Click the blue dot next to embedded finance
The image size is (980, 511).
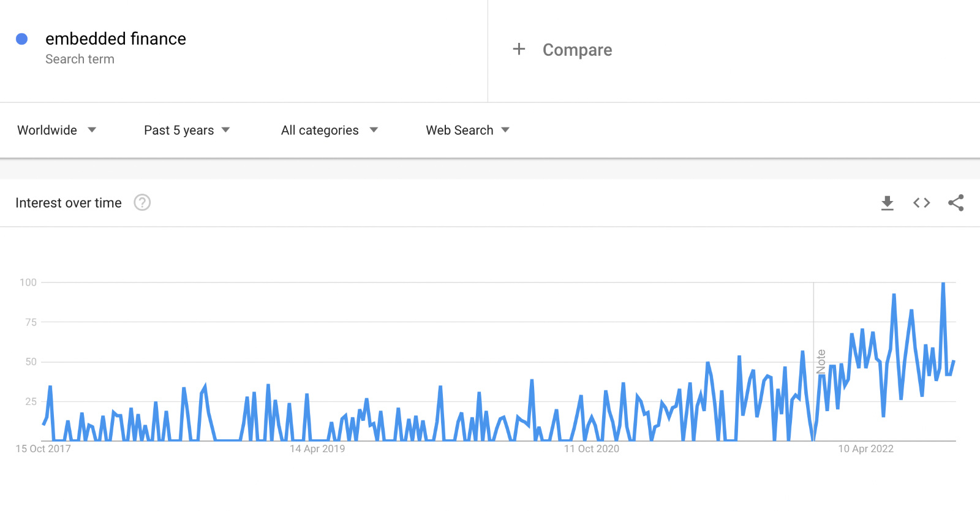(21, 39)
